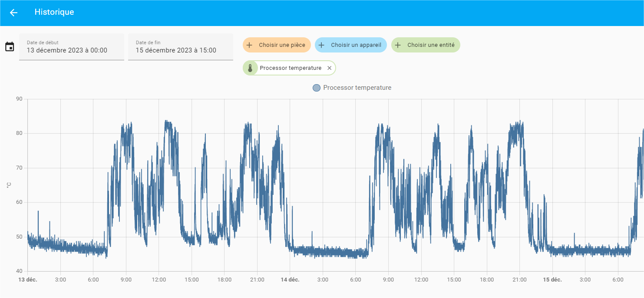Click the X icon on the Processor temperature chip

[329, 68]
